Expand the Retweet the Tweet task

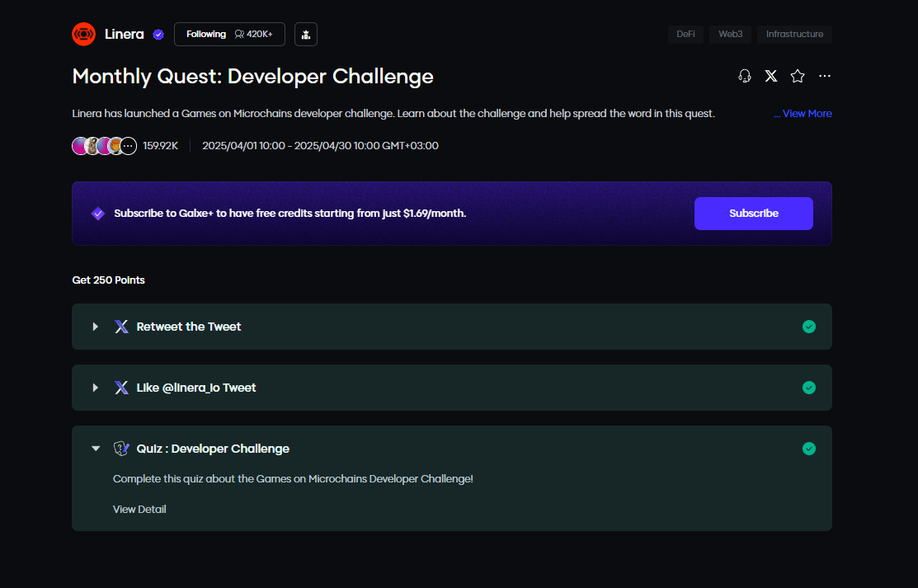pos(96,327)
